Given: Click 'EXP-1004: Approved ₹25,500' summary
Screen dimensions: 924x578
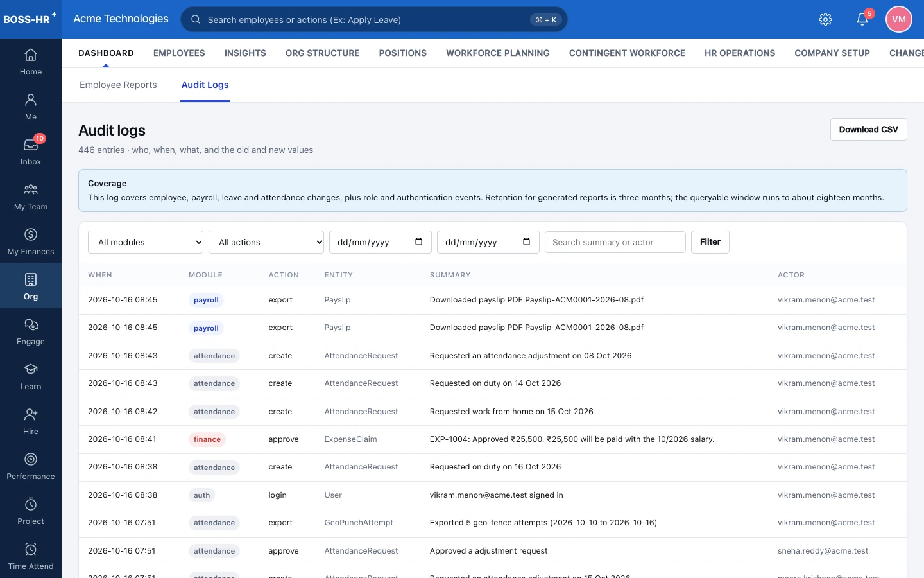Looking at the screenshot, I should 572,439.
